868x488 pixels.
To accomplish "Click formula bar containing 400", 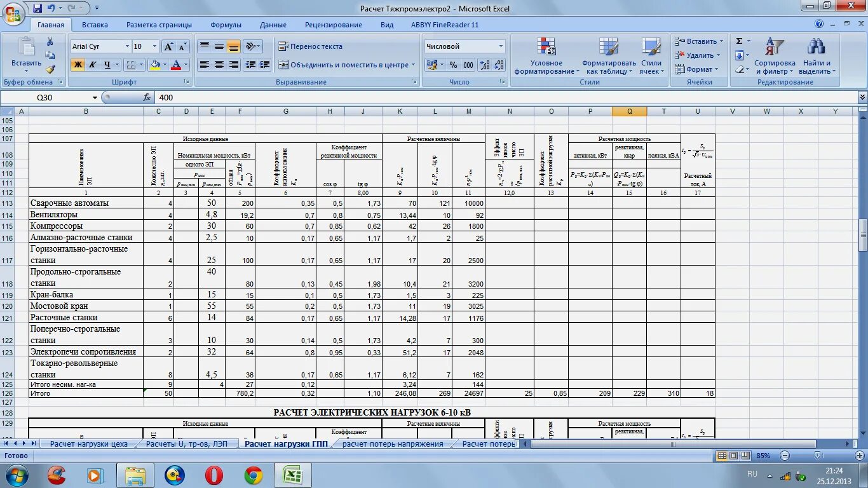I will (x=505, y=98).
